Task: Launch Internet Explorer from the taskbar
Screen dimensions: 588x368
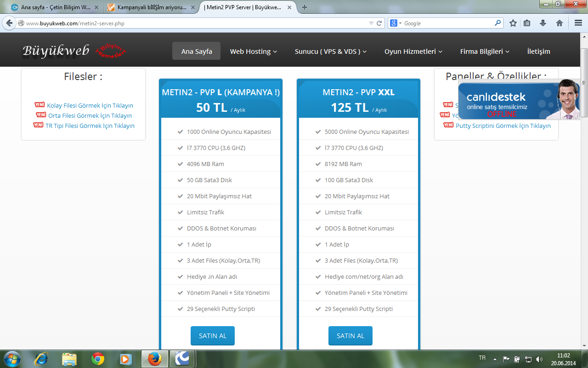Action: pos(41,359)
